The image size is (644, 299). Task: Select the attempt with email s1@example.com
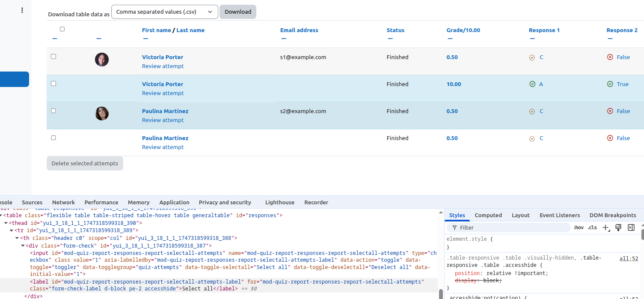53,57
